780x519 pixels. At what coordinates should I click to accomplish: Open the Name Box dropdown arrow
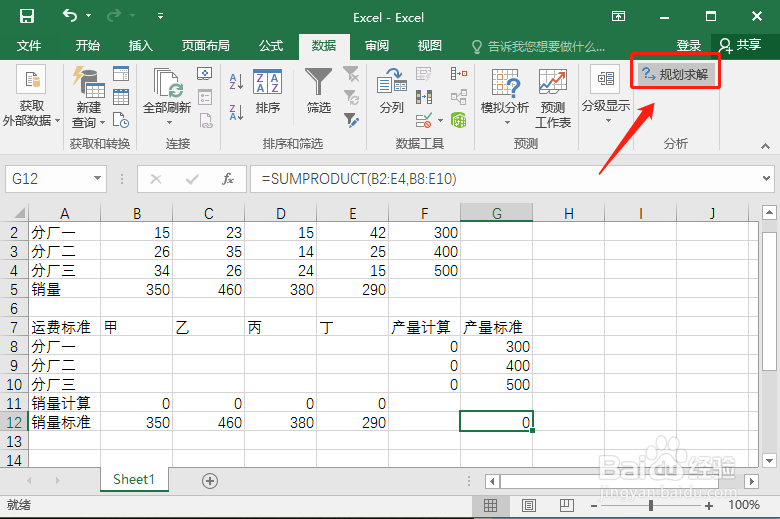click(98, 178)
